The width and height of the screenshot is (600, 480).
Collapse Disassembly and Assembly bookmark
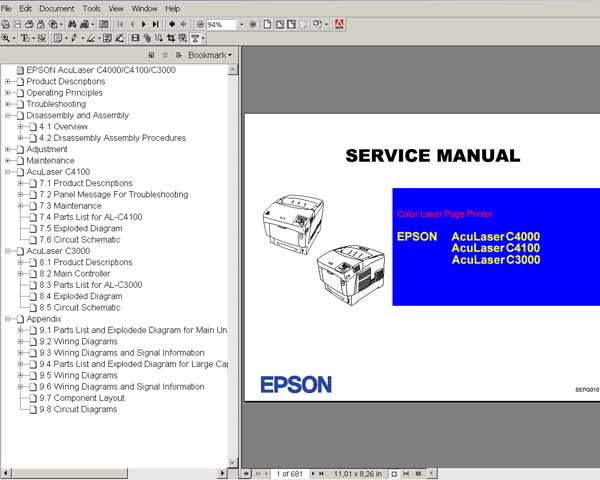click(x=8, y=115)
